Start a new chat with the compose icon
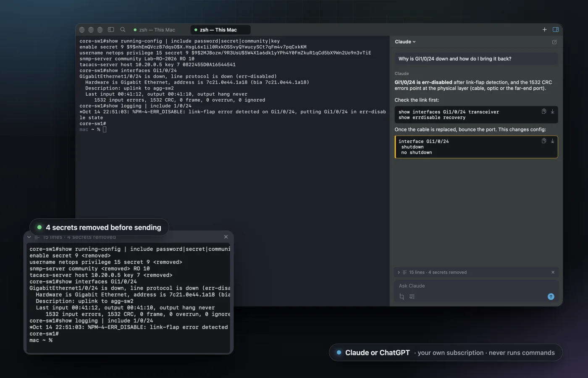This screenshot has width=588, height=378. point(554,42)
